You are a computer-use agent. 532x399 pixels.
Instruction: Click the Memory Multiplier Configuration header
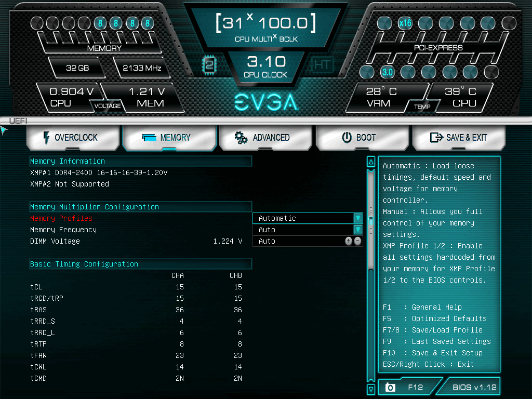[x=141, y=207]
